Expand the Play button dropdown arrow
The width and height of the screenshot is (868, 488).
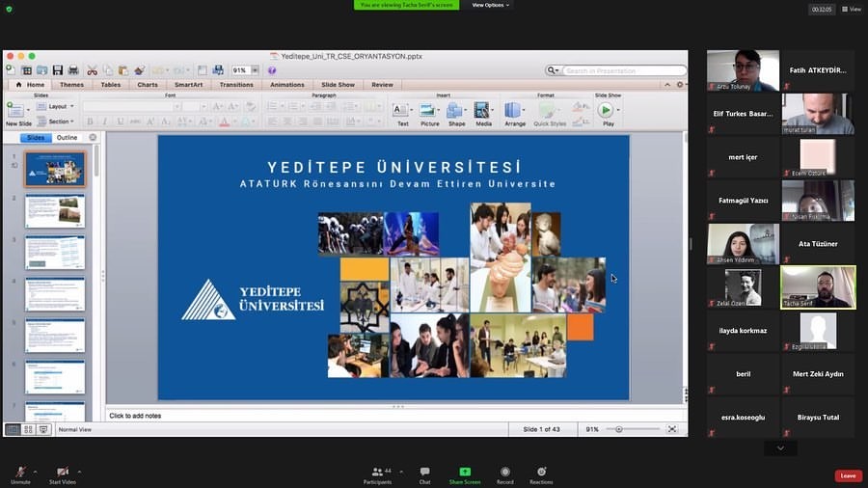(x=618, y=110)
